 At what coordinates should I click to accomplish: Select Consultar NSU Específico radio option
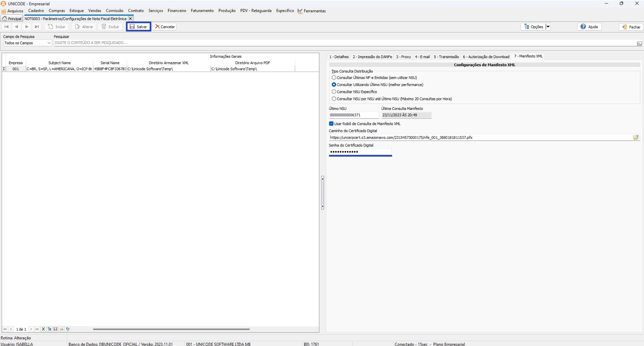point(334,92)
